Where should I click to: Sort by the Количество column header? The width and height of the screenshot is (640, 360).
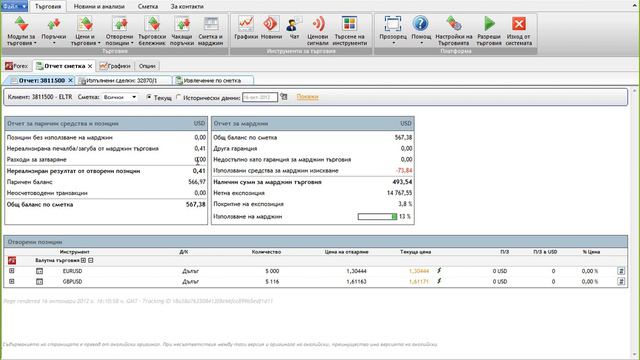(266, 252)
